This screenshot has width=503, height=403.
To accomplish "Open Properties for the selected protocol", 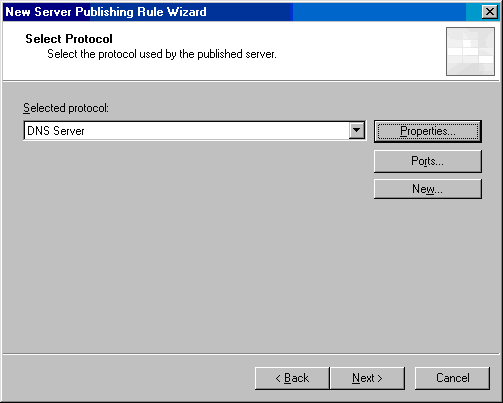I will pyautogui.click(x=428, y=131).
